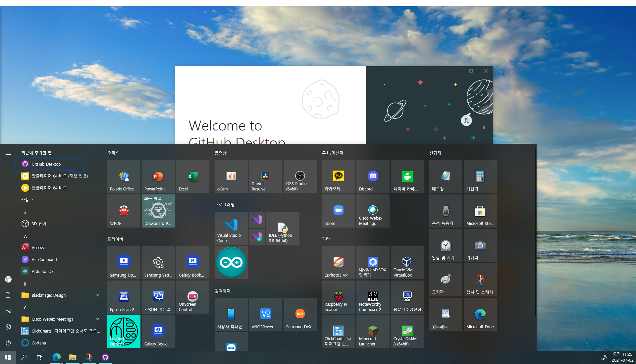Open the EzPhoto3 VP tile
636x364 pixels.
tap(339, 263)
